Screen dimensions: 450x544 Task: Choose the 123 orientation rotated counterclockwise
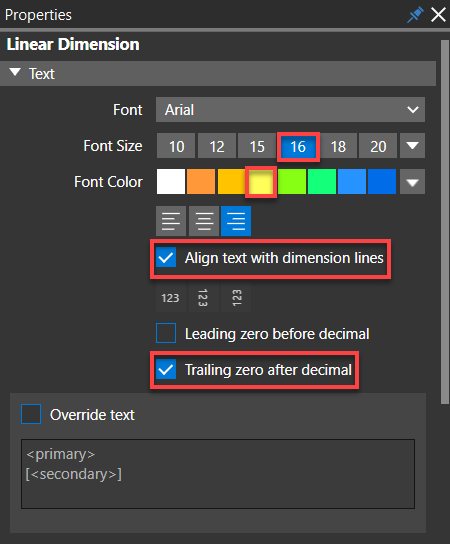coord(236,298)
